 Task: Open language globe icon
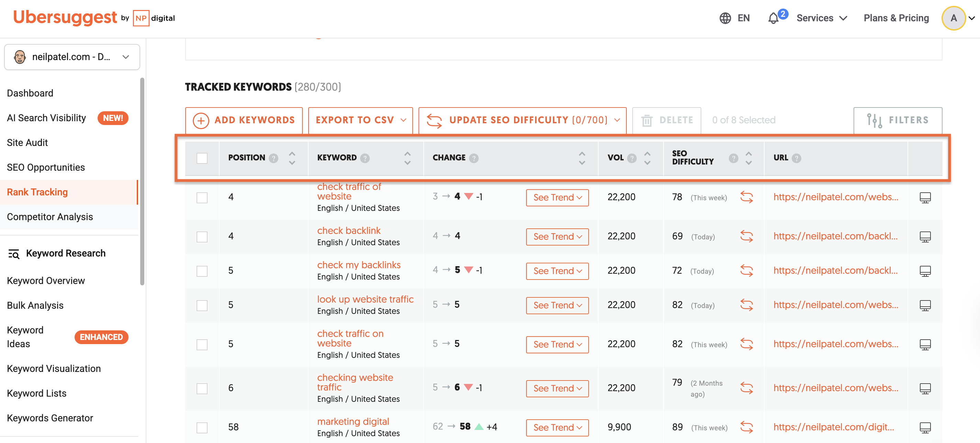[x=725, y=18]
